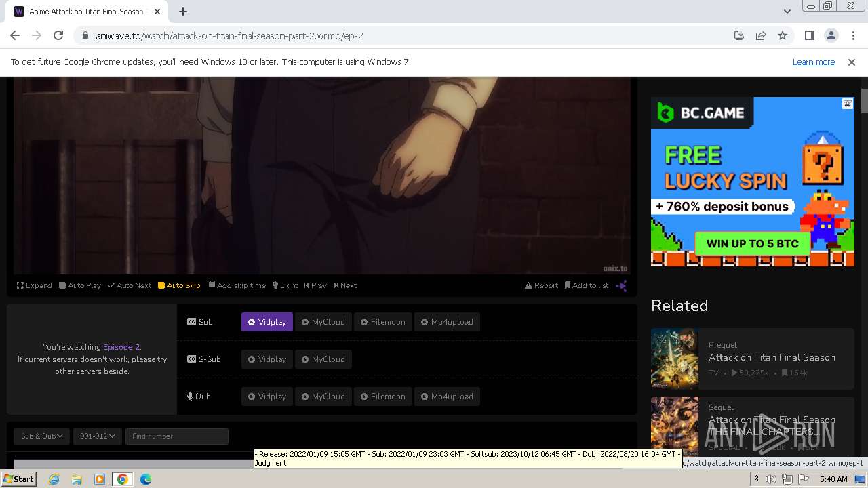868x488 pixels.
Task: Share this page icon
Action: 761,36
